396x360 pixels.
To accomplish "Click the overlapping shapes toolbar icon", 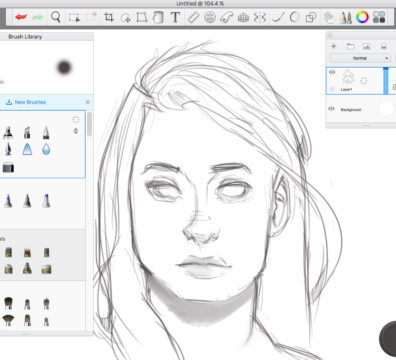I will 311,17.
